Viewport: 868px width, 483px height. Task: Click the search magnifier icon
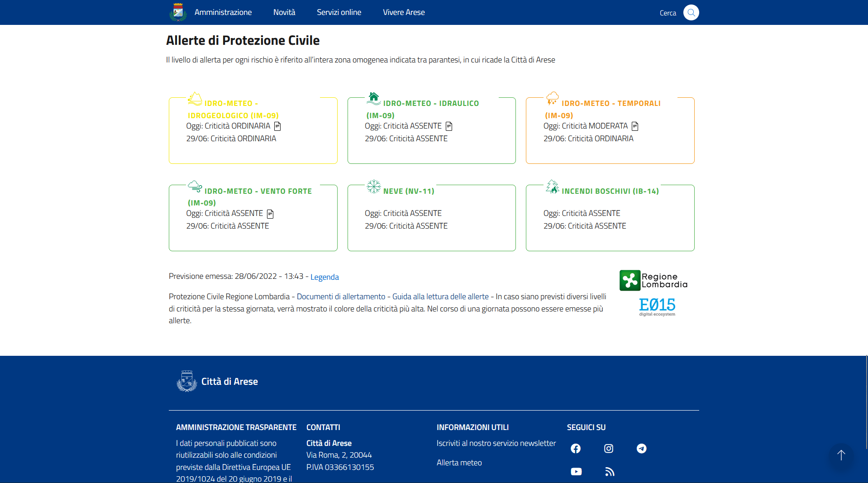(691, 13)
